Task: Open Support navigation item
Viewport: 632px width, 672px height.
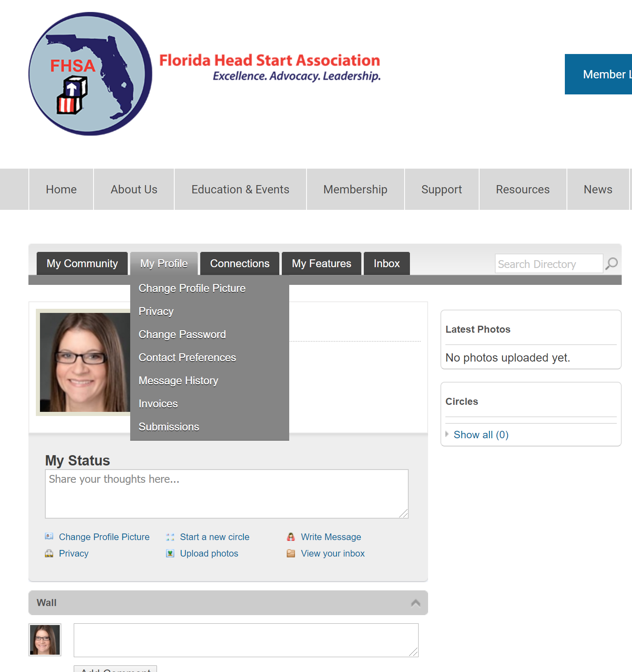Action: [x=442, y=189]
